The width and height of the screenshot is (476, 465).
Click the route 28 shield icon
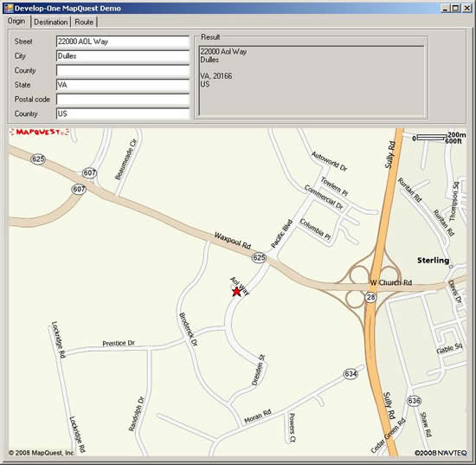point(370,297)
